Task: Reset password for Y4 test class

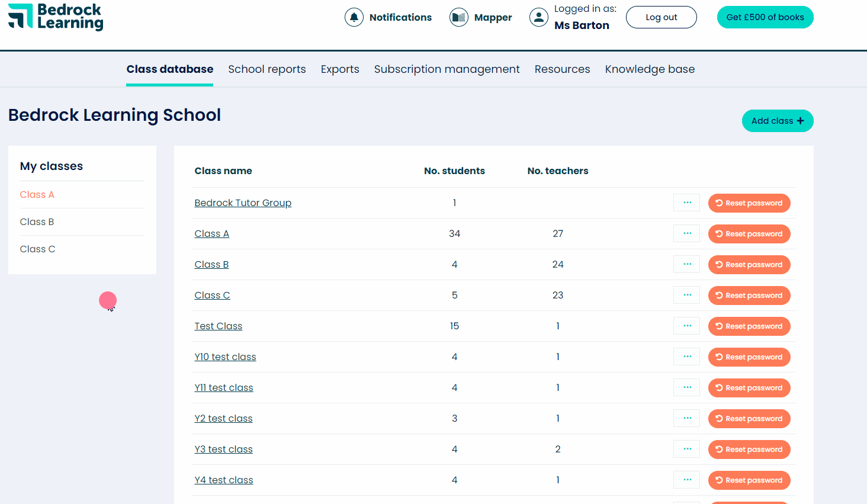Action: (x=749, y=480)
